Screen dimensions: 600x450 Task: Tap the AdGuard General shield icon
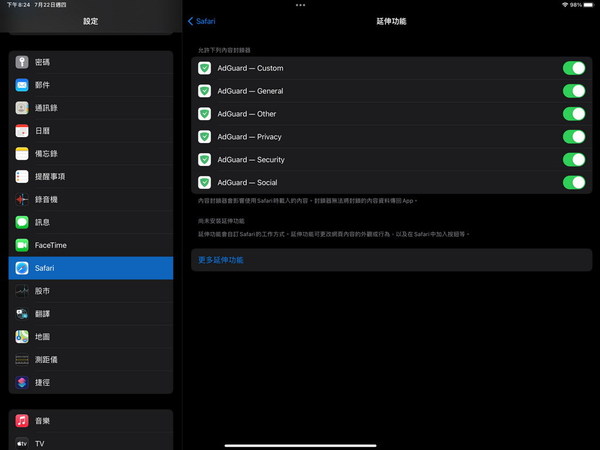coord(204,91)
